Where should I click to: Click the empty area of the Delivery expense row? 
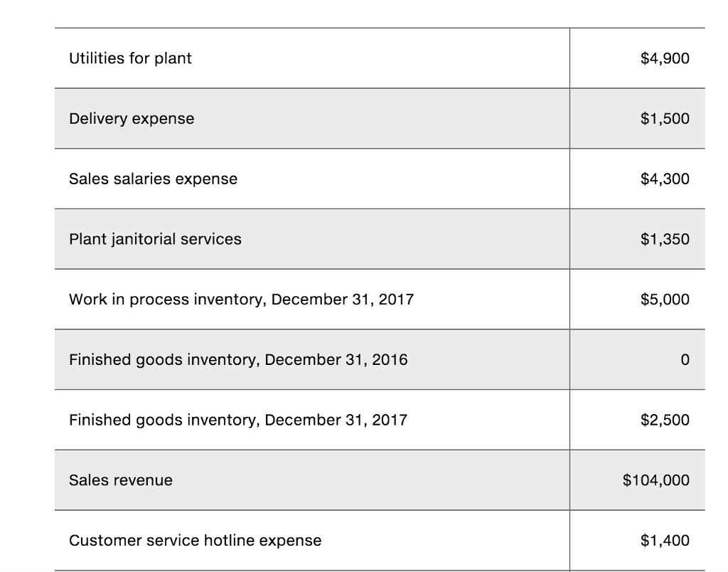click(381, 119)
